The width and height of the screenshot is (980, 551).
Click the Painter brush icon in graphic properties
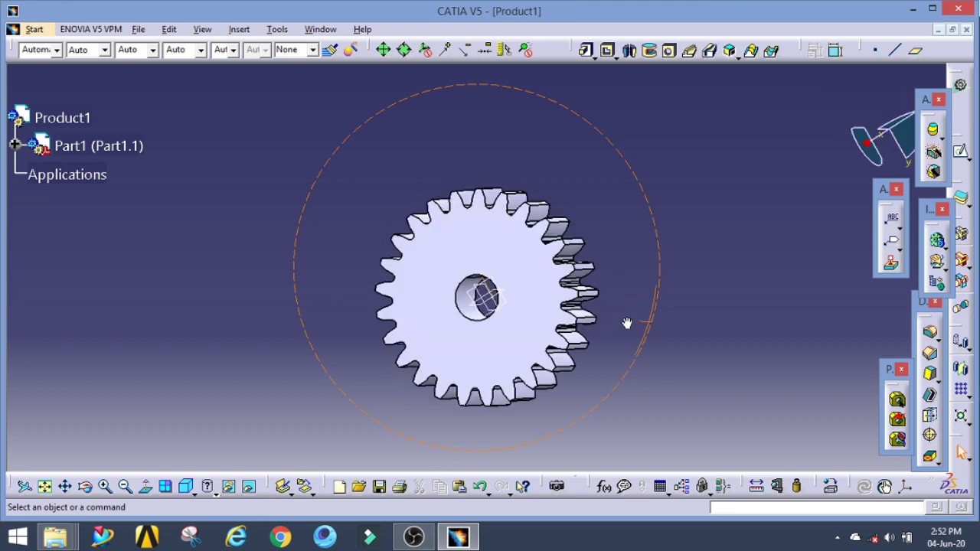(330, 50)
